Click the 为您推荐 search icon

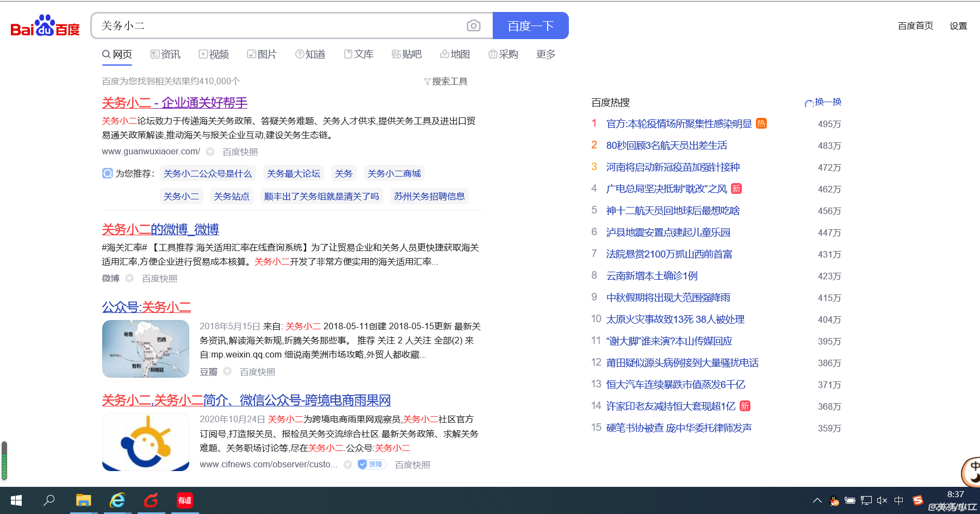[108, 173]
